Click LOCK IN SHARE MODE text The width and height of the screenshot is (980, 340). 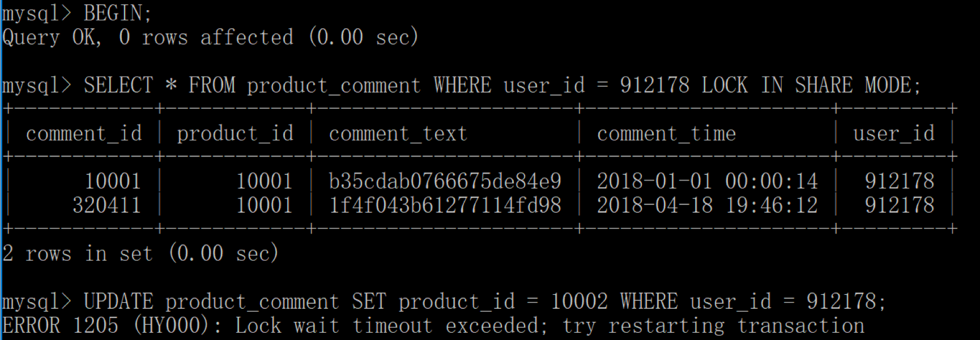(x=807, y=85)
